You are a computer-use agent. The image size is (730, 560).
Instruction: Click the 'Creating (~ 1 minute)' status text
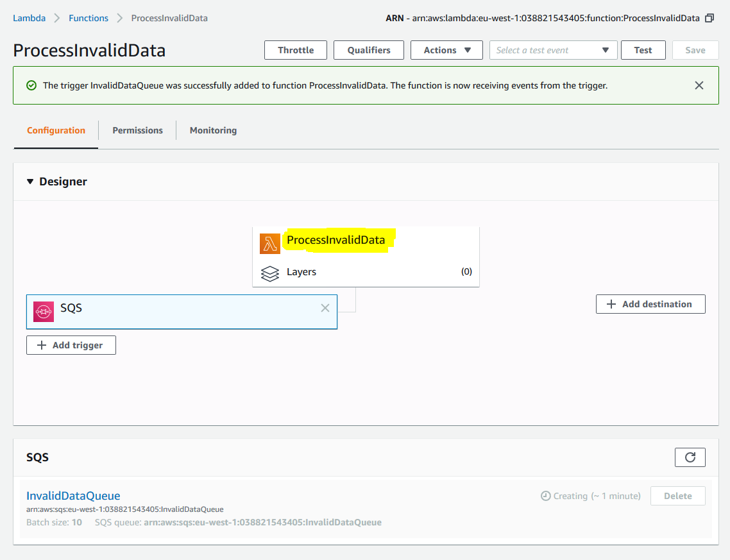pyautogui.click(x=597, y=496)
